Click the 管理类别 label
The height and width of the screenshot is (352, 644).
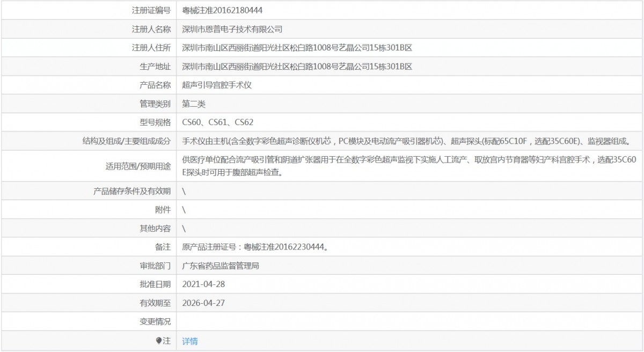[x=155, y=104]
